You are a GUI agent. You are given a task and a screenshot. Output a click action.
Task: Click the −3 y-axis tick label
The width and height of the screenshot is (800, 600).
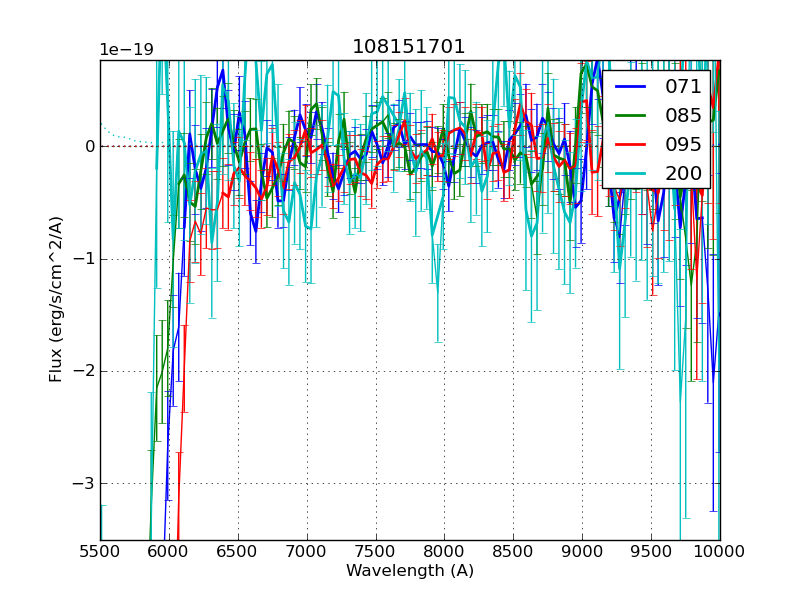84,483
